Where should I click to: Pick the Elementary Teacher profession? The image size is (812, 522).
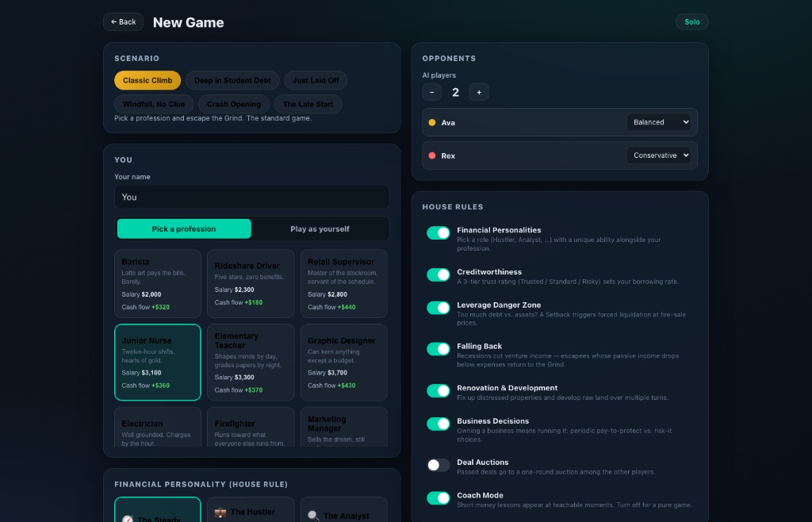[x=251, y=363]
